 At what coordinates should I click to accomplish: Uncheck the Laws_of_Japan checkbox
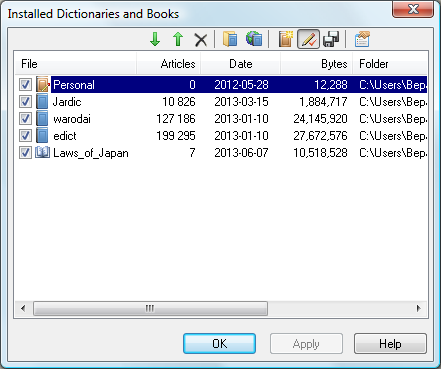point(25,153)
